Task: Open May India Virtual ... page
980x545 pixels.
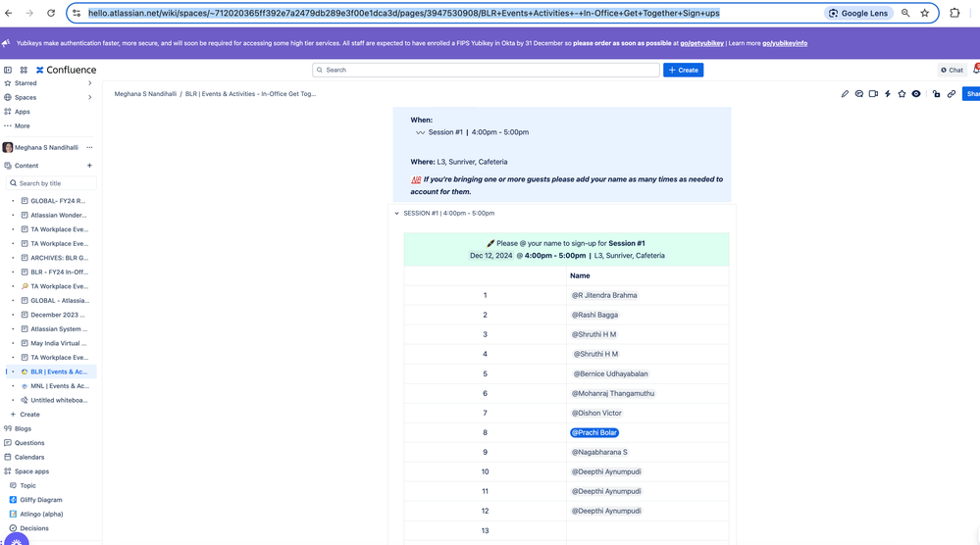Action: click(x=59, y=343)
